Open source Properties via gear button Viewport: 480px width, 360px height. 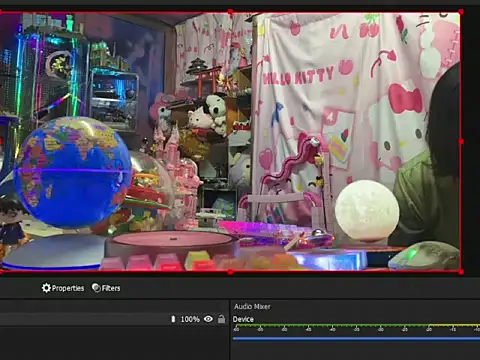pos(63,288)
